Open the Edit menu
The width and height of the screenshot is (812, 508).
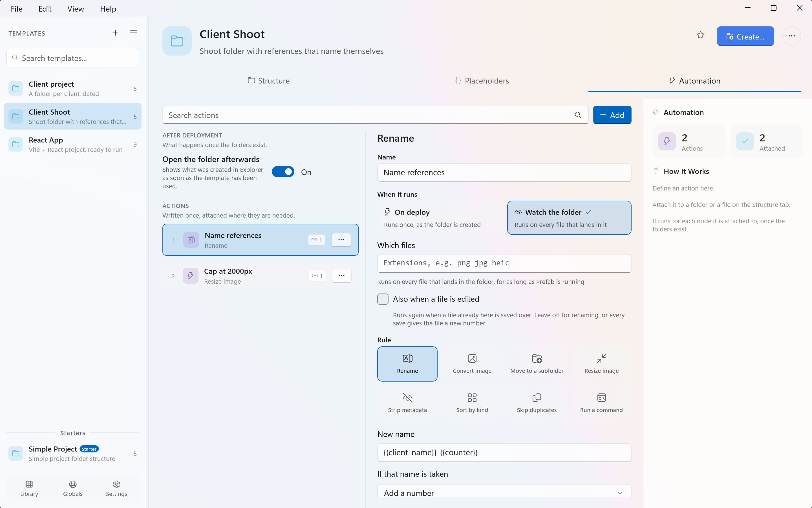(x=45, y=9)
